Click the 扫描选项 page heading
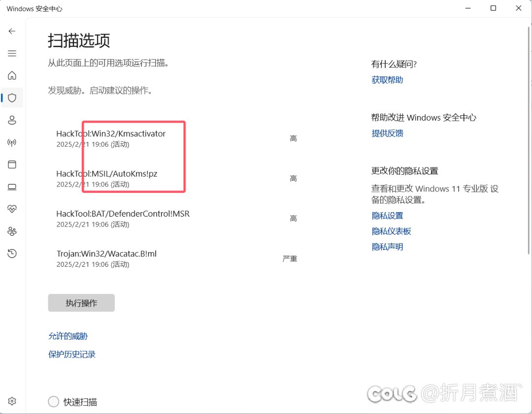 coord(79,40)
